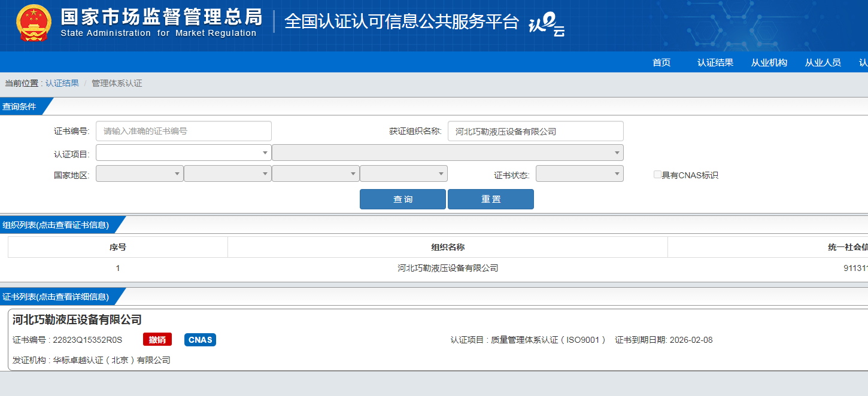This screenshot has height=396, width=868.
Task: Click the blue CNAS badge
Action: pyautogui.click(x=200, y=340)
